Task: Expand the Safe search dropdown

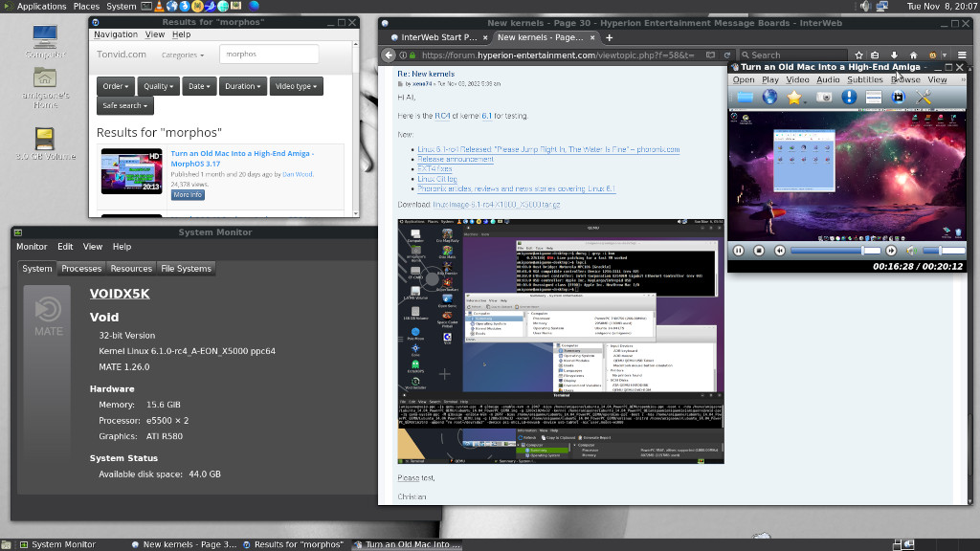Action: tap(124, 105)
